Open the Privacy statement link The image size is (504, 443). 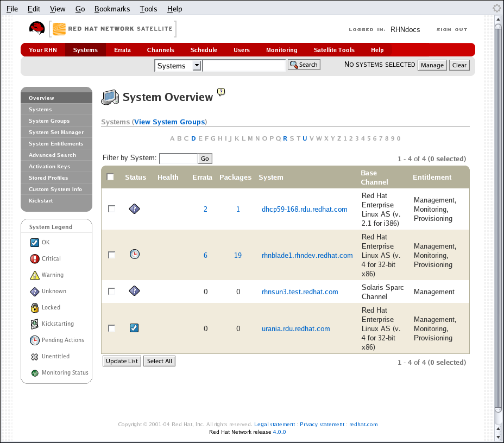pyautogui.click(x=322, y=425)
